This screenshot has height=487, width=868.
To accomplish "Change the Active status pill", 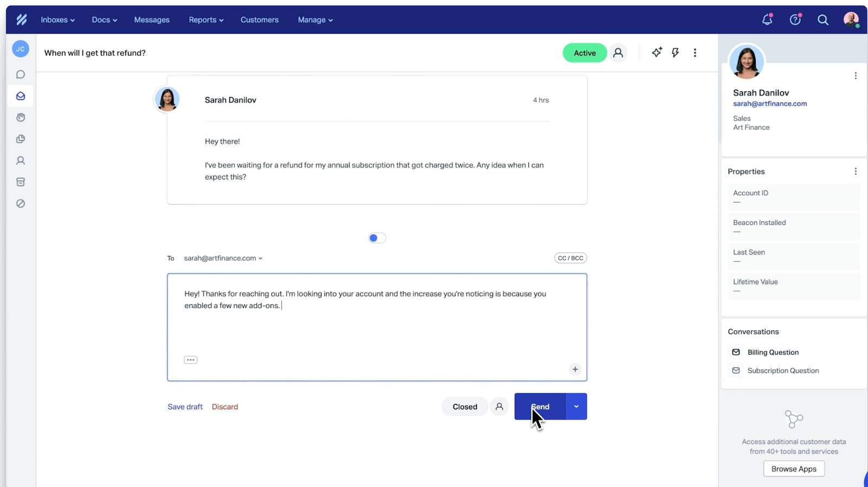I will [x=585, y=53].
